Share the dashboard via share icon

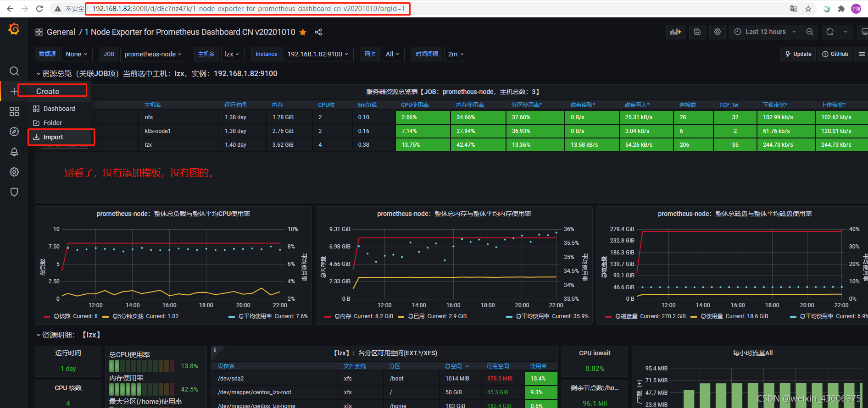point(318,32)
